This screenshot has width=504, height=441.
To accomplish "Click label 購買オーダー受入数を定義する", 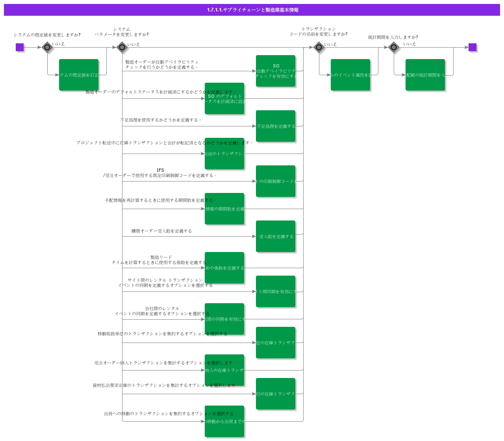I will 162,231.
